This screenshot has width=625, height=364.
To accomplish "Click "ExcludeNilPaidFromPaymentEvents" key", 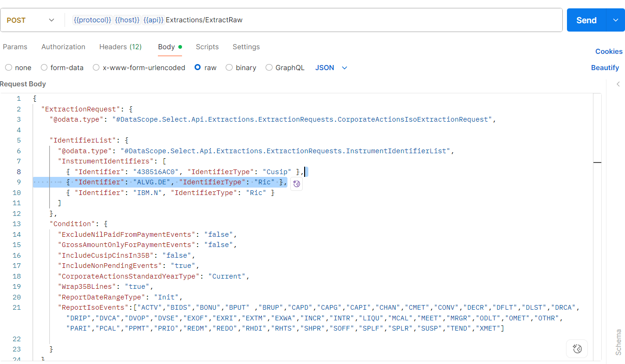I will [x=127, y=234].
